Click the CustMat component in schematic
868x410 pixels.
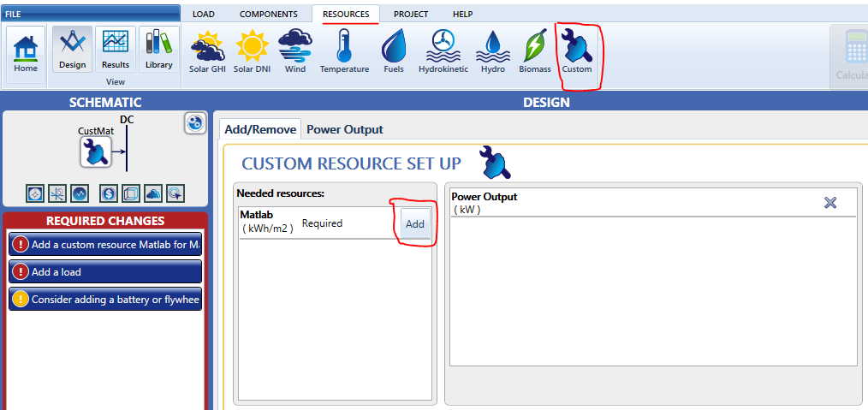tap(96, 152)
